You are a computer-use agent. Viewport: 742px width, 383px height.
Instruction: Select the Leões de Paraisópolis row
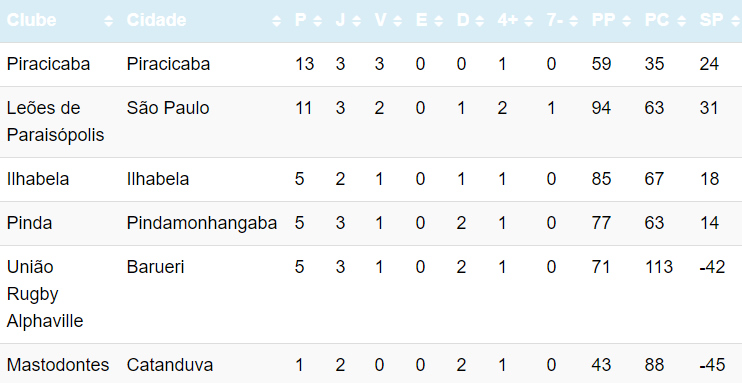371,122
